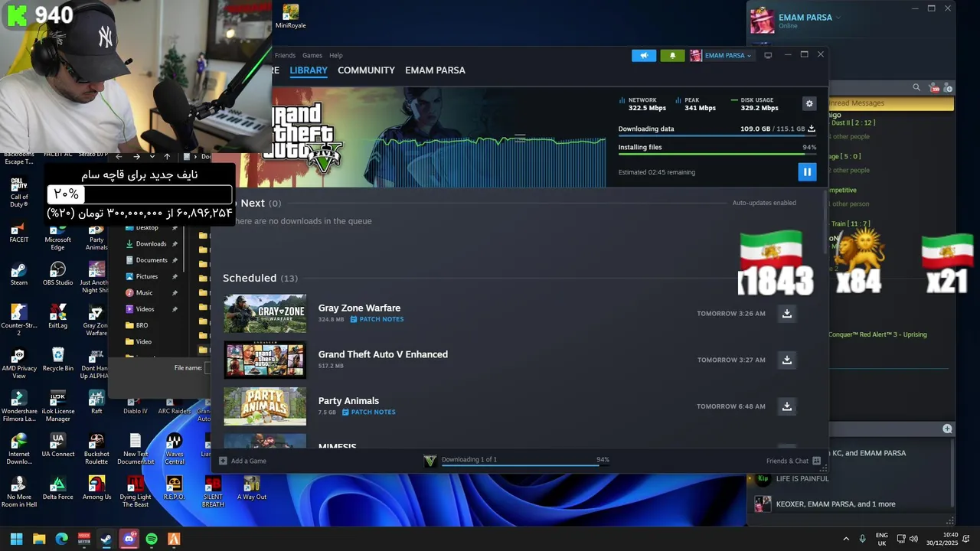Open Discord from the taskbar

pos(129,539)
